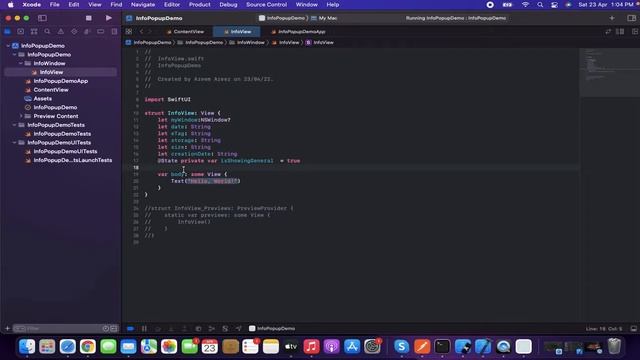The width and height of the screenshot is (640, 360).
Task: Select the InfoView editor tab
Action: point(237,31)
